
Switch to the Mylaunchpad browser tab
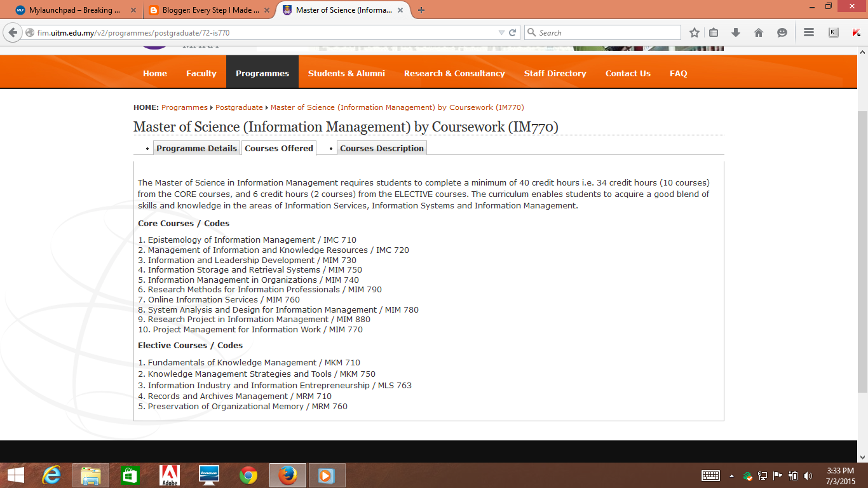[75, 10]
